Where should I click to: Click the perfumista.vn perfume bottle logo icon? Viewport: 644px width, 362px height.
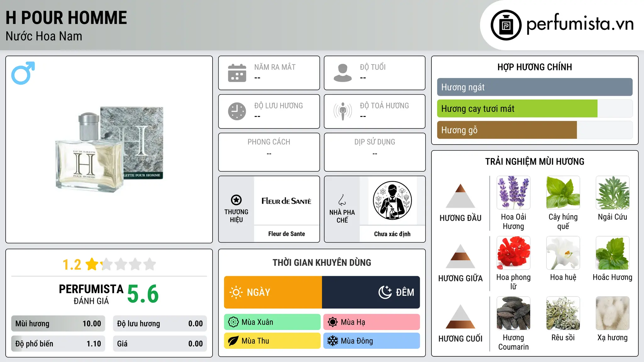coord(506,25)
